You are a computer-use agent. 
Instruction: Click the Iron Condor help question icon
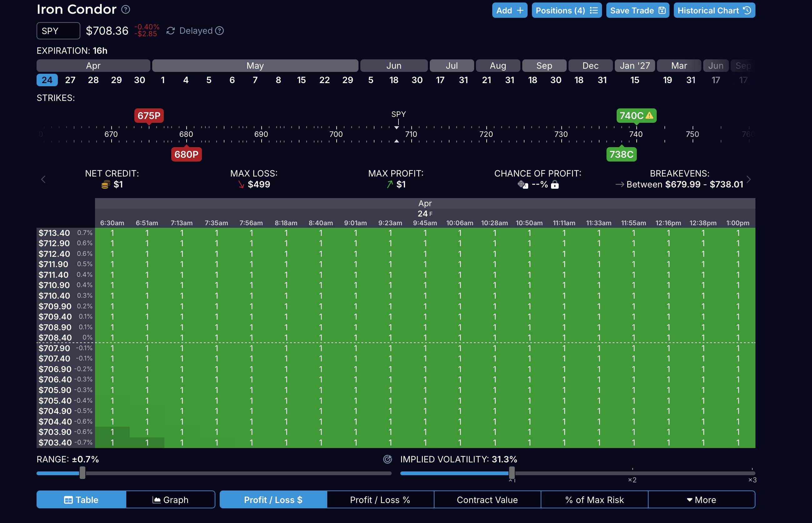(126, 9)
